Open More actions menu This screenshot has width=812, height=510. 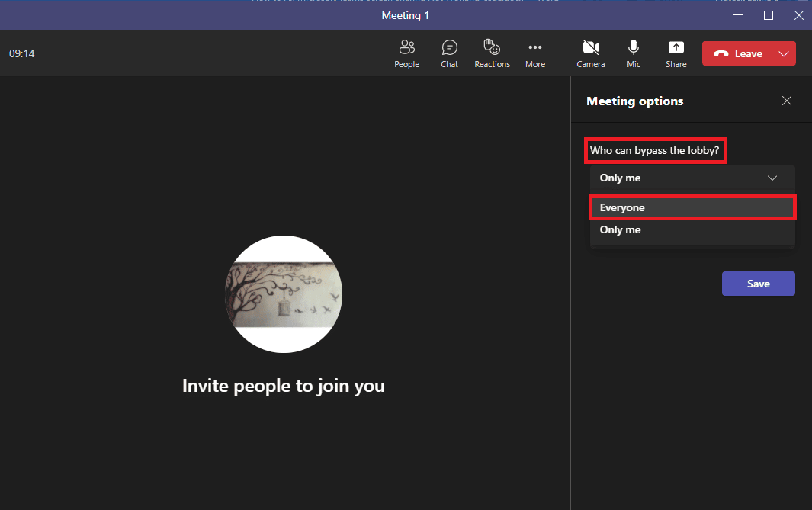pyautogui.click(x=535, y=53)
